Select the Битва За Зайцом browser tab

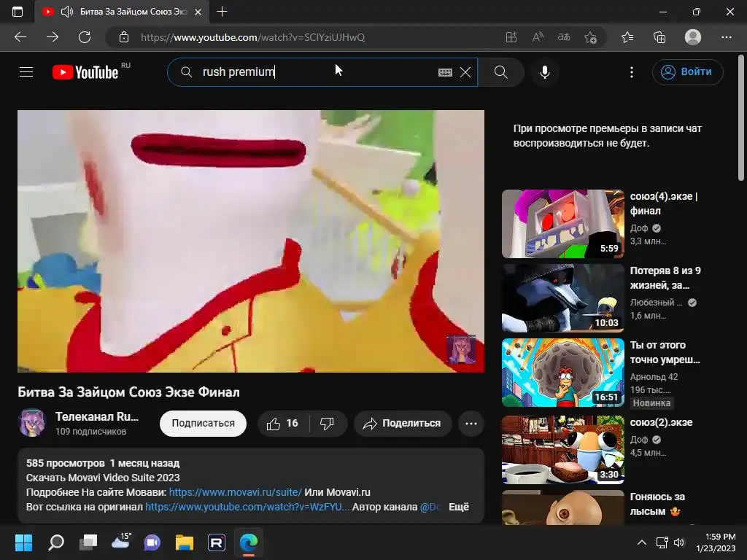(122, 12)
